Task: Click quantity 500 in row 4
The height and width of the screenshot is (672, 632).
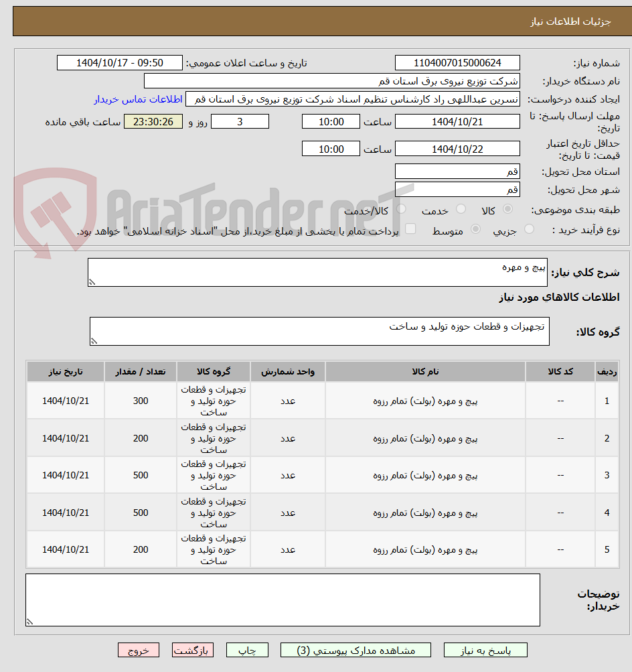Action: click(x=141, y=513)
